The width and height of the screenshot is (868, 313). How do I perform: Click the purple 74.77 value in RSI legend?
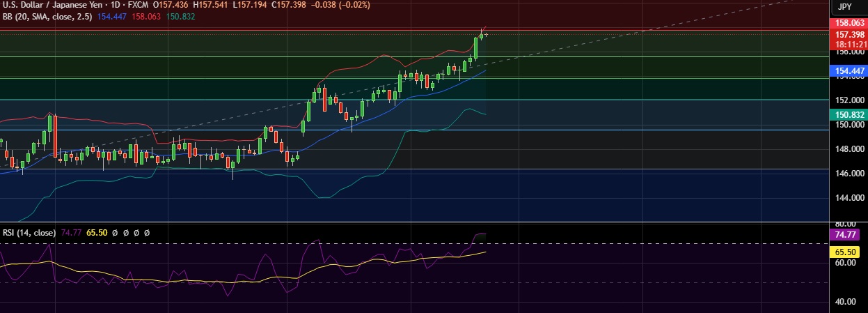pos(71,232)
